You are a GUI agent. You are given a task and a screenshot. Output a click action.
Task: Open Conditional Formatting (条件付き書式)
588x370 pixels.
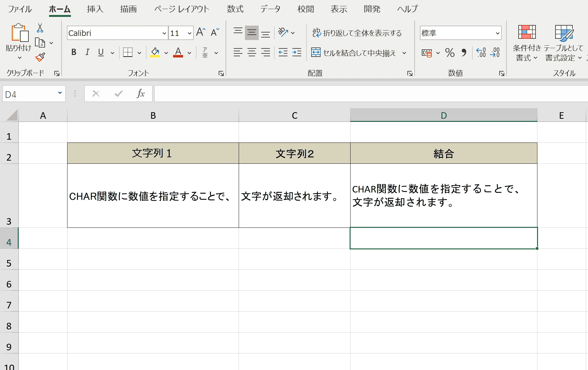(x=527, y=43)
